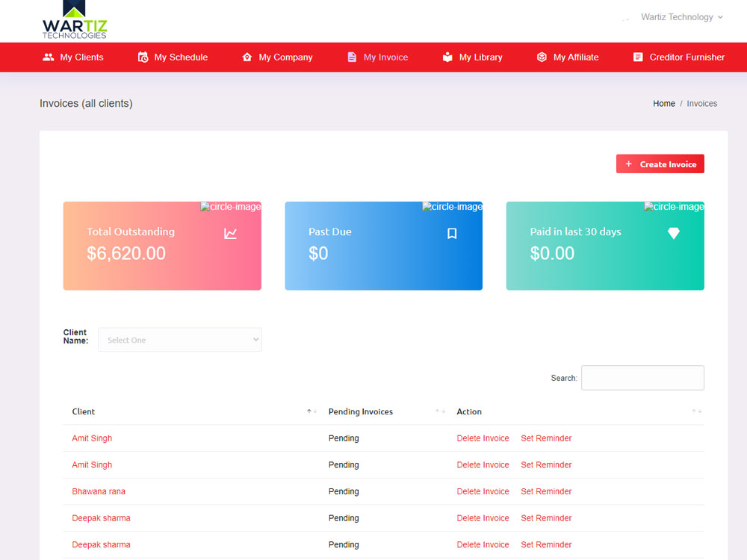The image size is (747, 560).
Task: Sort table by Client column arrows
Action: coord(312,411)
